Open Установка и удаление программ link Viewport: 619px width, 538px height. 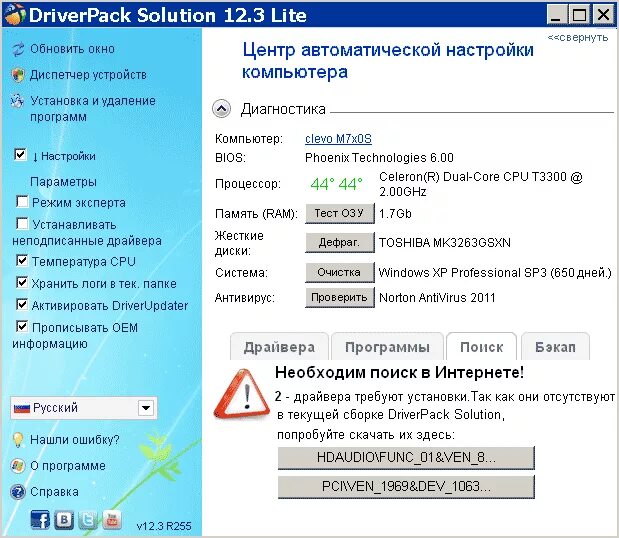[93, 109]
